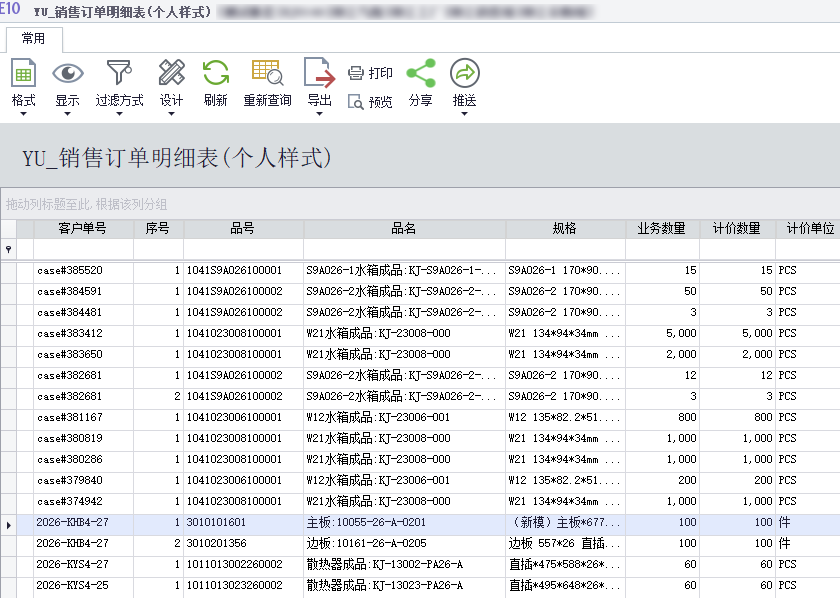840x598 pixels.
Task: Open 预览 print preview
Action: 370,101
